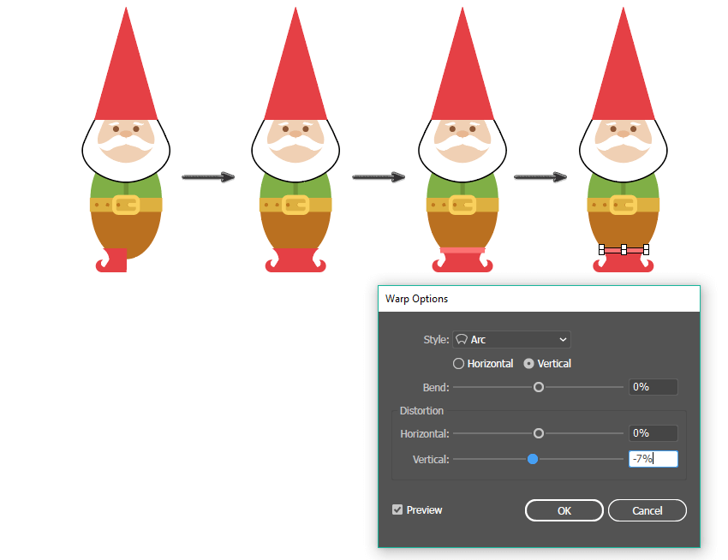Click the Horizontal distortion percentage field
This screenshot has height=560, width=728.
(653, 433)
